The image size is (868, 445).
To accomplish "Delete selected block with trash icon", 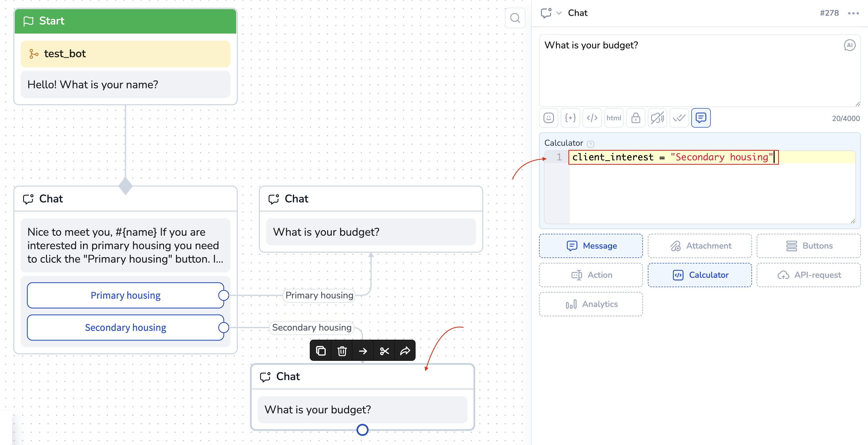I will point(342,351).
